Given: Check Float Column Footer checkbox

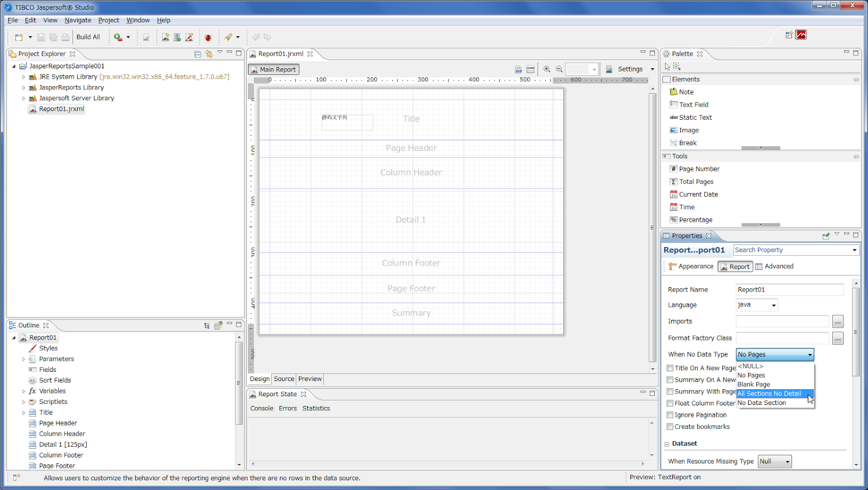Looking at the screenshot, I should click(670, 403).
